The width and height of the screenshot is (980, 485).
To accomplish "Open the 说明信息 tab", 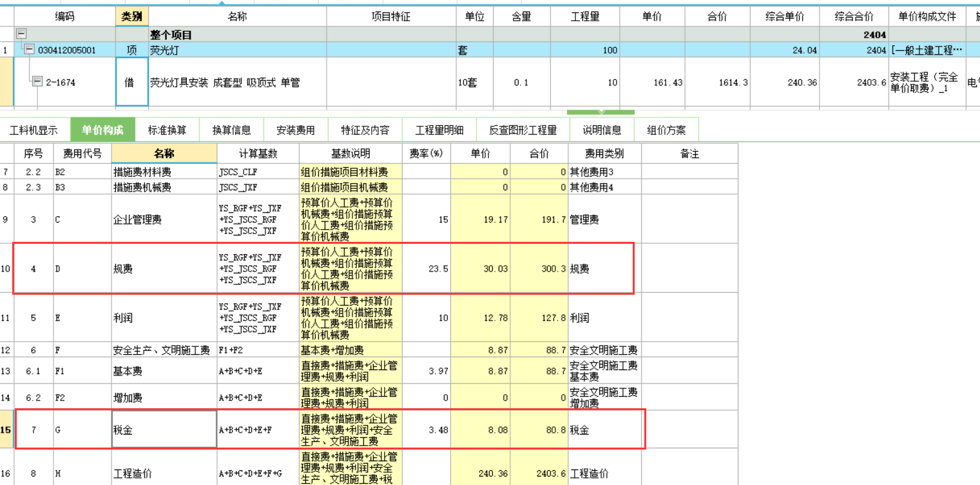I will click(x=602, y=130).
